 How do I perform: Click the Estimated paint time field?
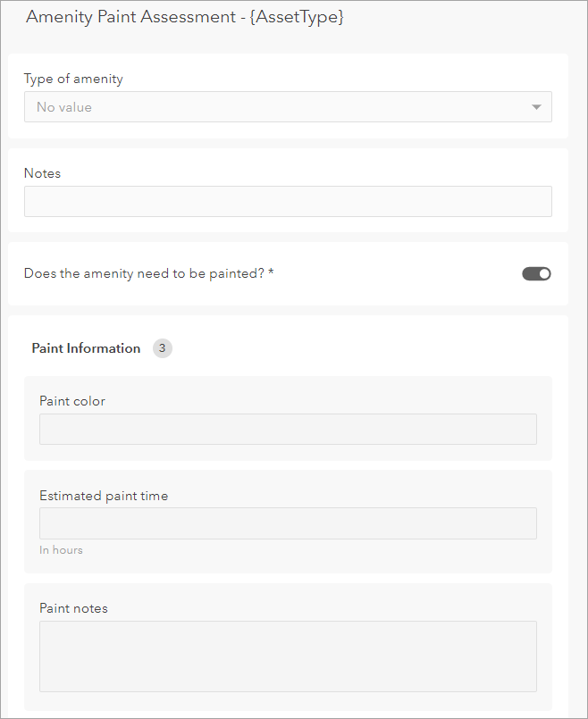(x=288, y=523)
